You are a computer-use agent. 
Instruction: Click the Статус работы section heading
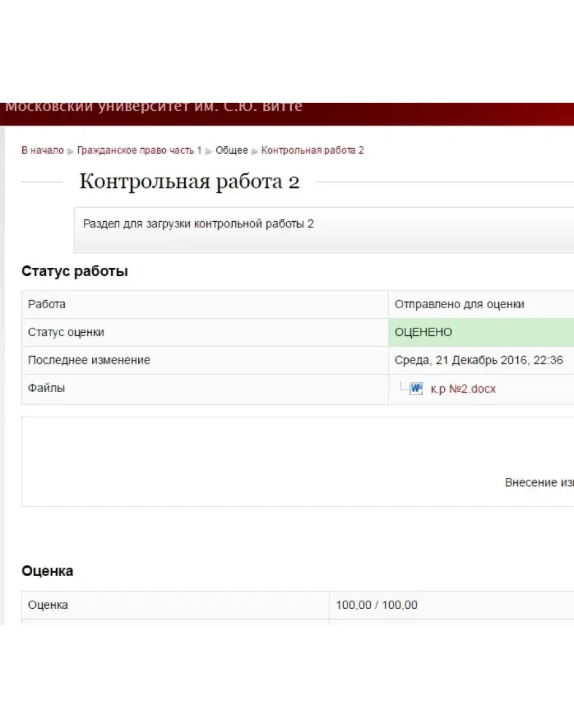point(74,272)
